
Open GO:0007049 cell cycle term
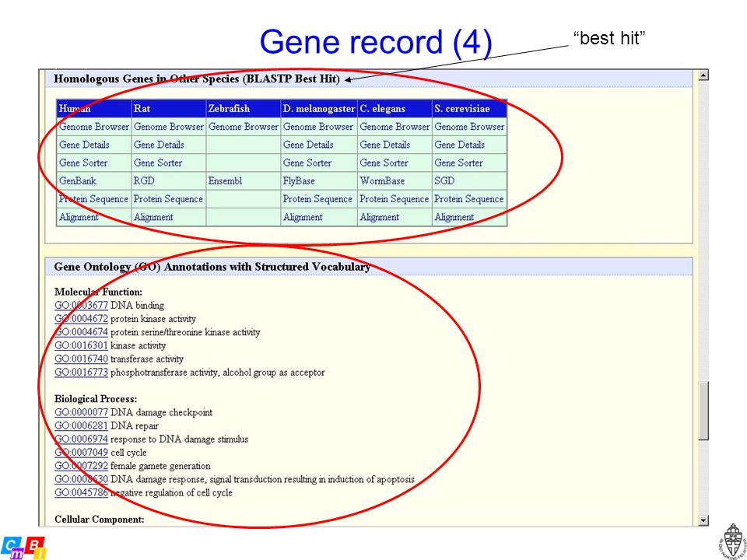pyautogui.click(x=81, y=453)
